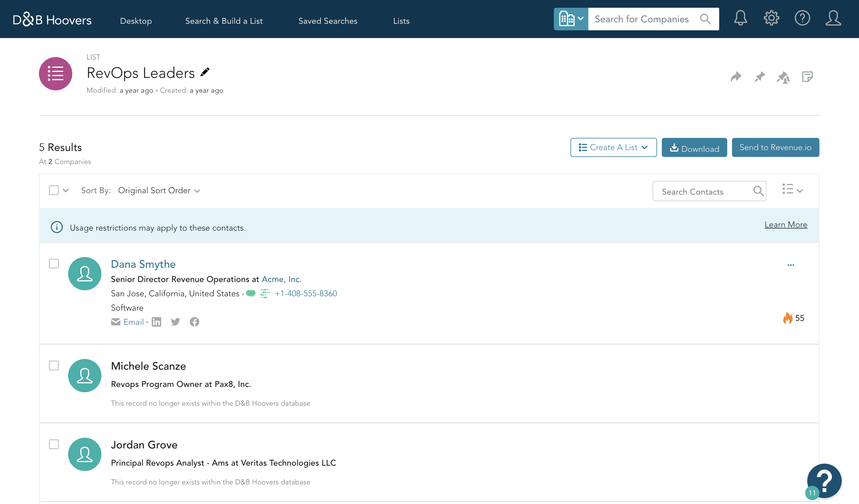Pin this list with the pushpin icon

759,77
